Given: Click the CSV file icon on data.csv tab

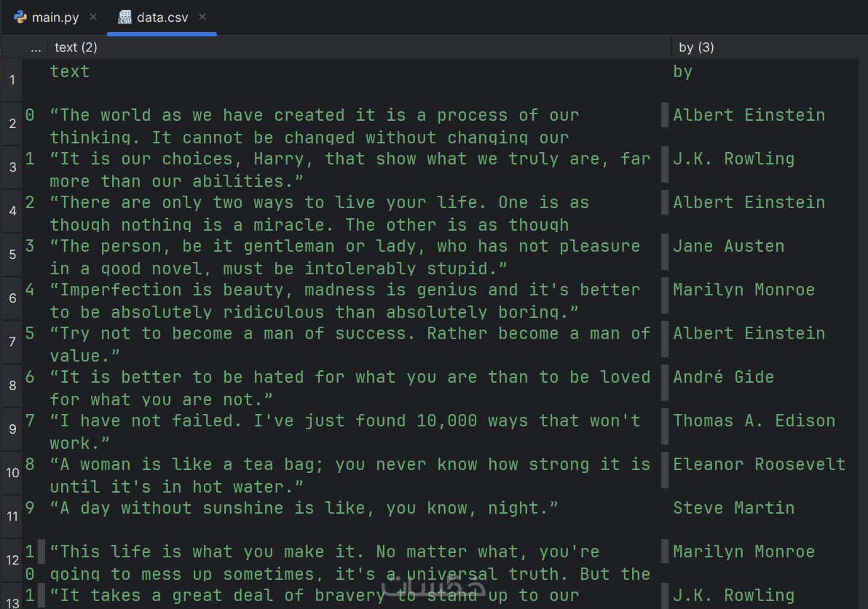Looking at the screenshot, I should pos(125,17).
